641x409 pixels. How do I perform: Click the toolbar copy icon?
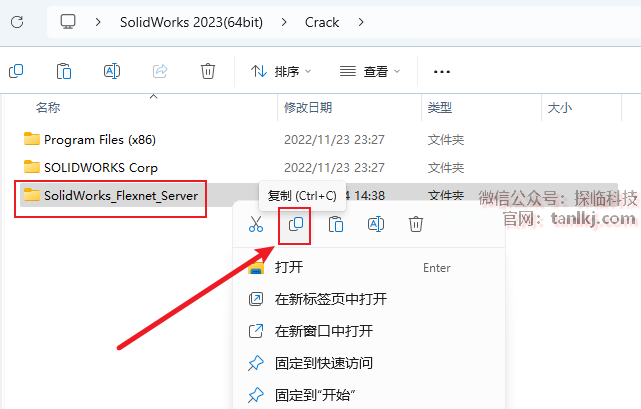pos(16,71)
